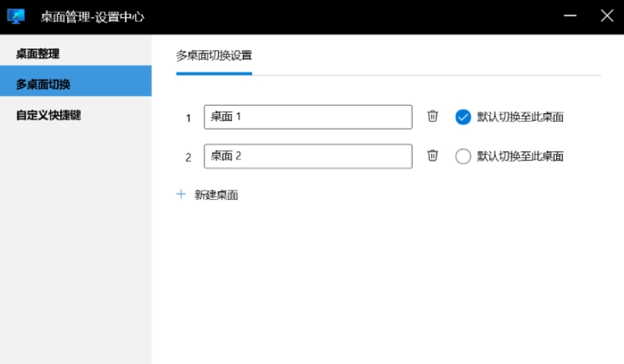Screen dimensions: 624x364
Task: Click 默认切换至此桌面 label in row 1
Action: [x=520, y=117]
